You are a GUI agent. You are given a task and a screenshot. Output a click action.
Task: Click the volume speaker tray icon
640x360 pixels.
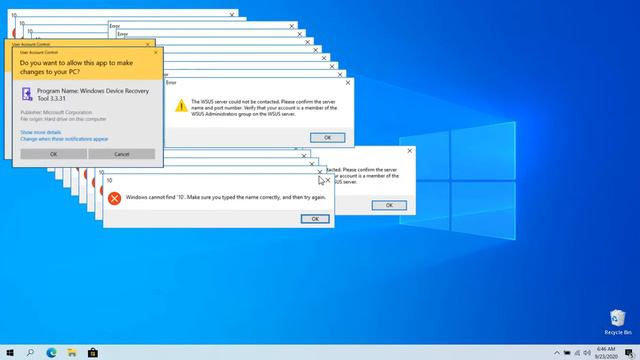(587, 353)
